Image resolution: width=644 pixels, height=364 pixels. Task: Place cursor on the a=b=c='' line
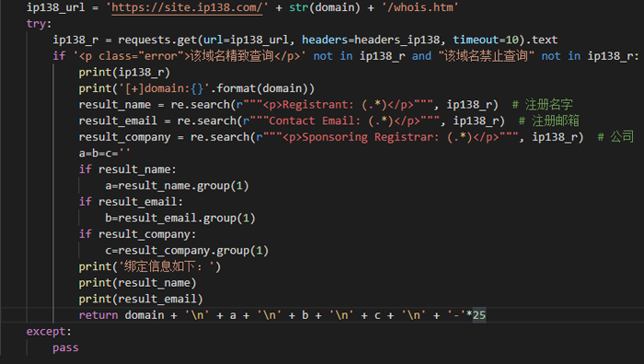pos(105,154)
